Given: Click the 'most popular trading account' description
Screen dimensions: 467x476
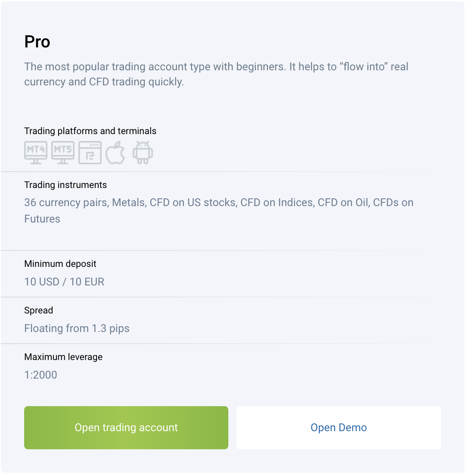Looking at the screenshot, I should click(x=216, y=74).
